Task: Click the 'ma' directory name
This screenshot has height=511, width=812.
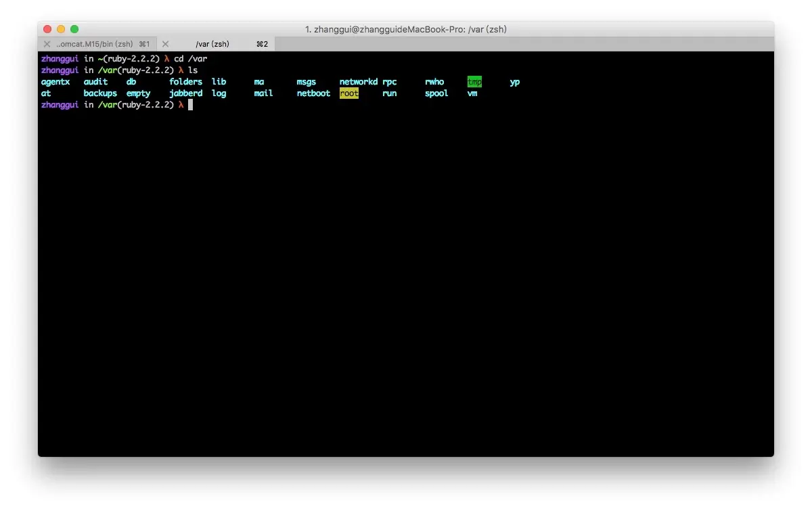Action: [259, 82]
